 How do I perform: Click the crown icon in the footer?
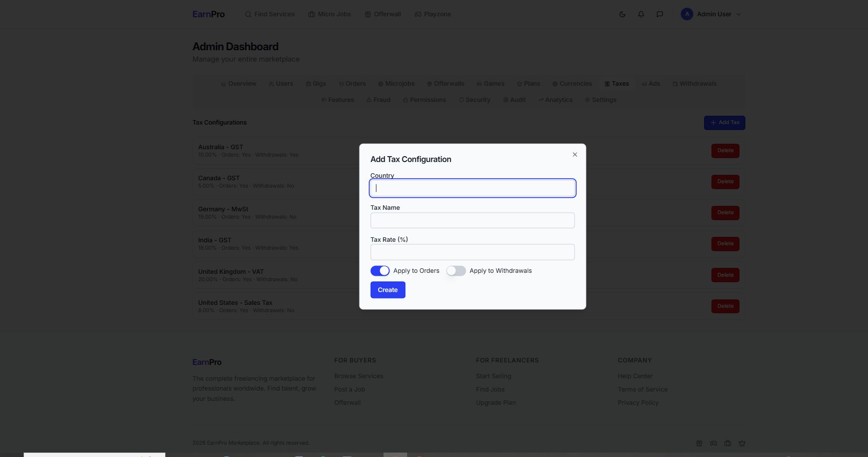(742, 443)
